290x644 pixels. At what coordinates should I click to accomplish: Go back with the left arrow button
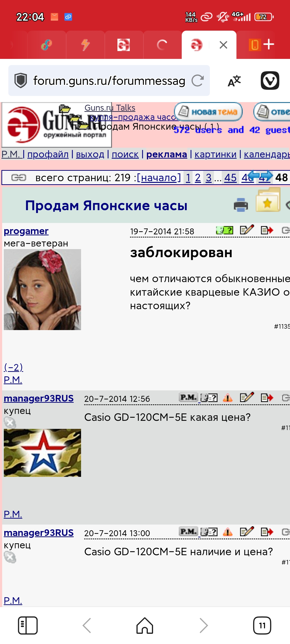pos(87,625)
